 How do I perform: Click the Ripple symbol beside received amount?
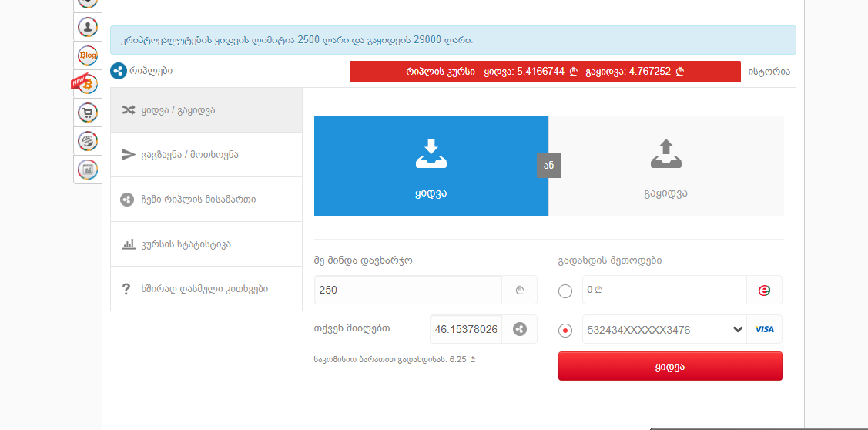(x=519, y=329)
